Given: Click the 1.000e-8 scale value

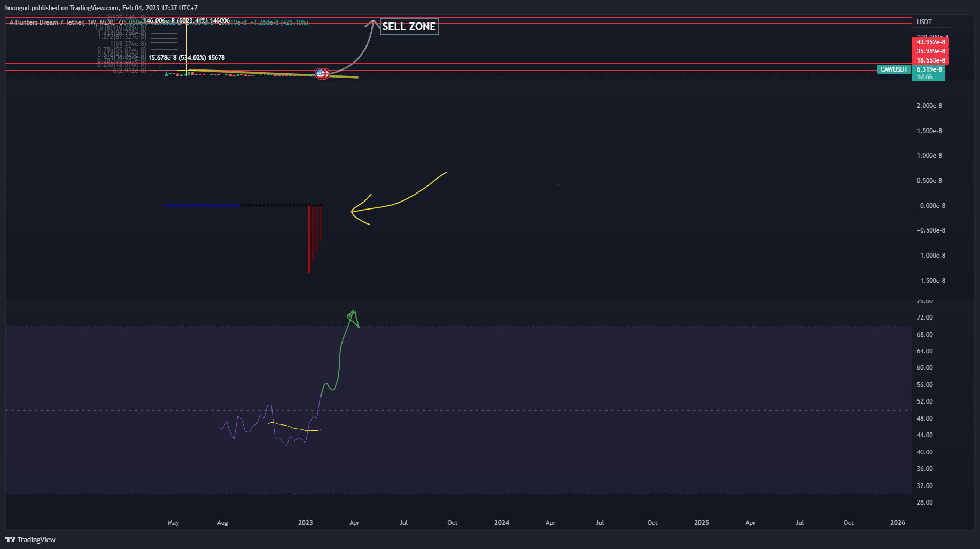Looking at the screenshot, I should click(929, 156).
